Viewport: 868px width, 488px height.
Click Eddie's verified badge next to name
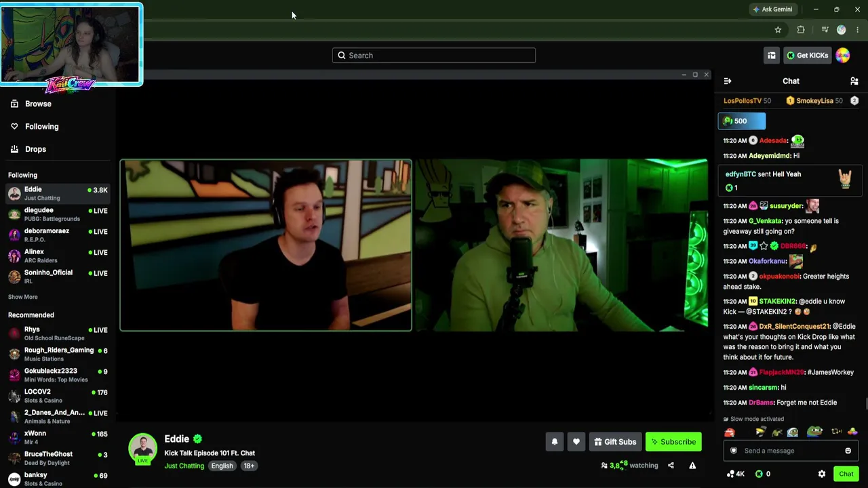[x=197, y=439]
